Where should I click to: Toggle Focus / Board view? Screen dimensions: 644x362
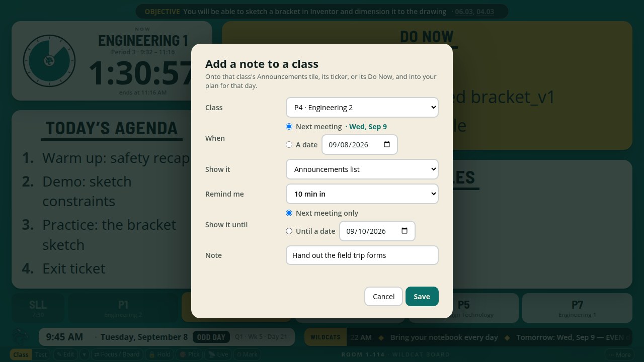pos(117,354)
